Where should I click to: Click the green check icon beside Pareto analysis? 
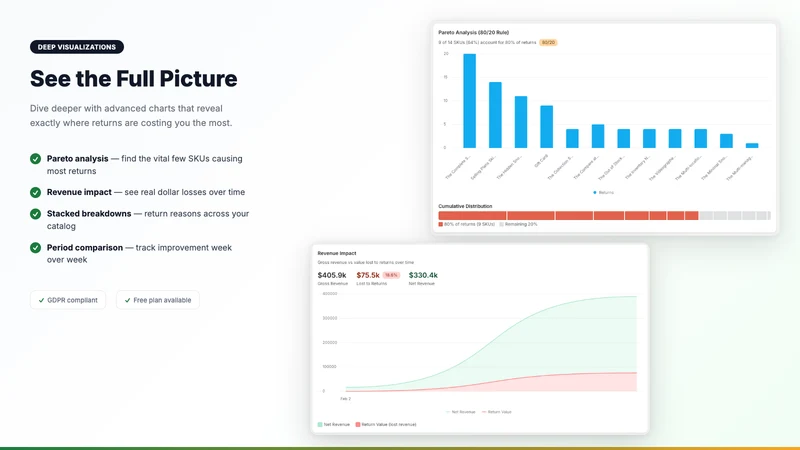(35, 159)
